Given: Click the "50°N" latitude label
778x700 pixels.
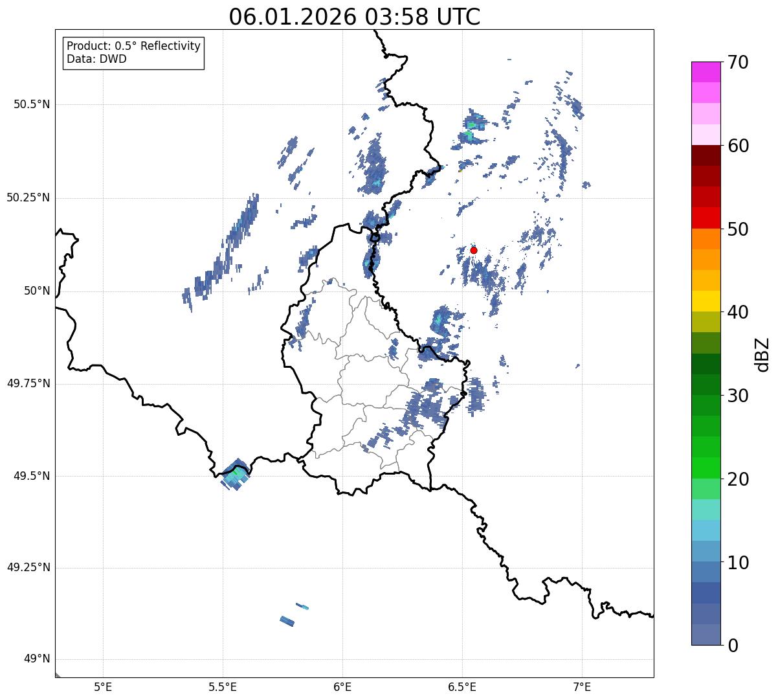Looking at the screenshot, I should (36, 291).
